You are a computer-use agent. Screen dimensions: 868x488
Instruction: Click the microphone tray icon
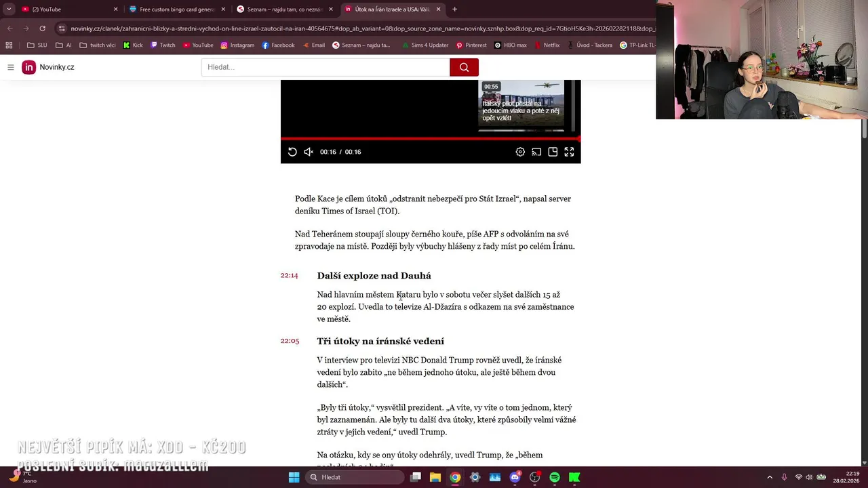pyautogui.click(x=785, y=477)
